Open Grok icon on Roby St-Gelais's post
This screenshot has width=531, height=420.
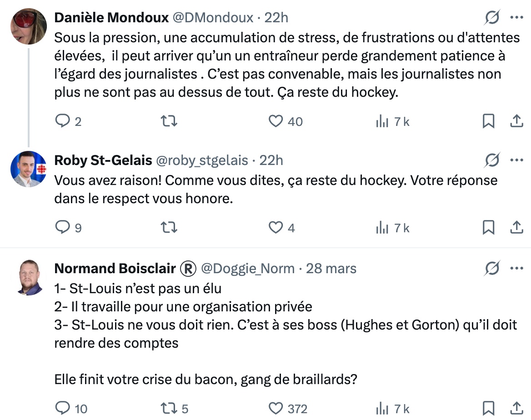pos(492,160)
